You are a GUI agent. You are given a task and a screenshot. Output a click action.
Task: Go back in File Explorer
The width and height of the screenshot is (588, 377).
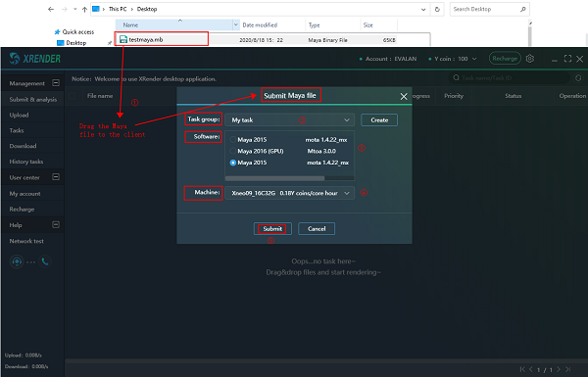coord(51,10)
